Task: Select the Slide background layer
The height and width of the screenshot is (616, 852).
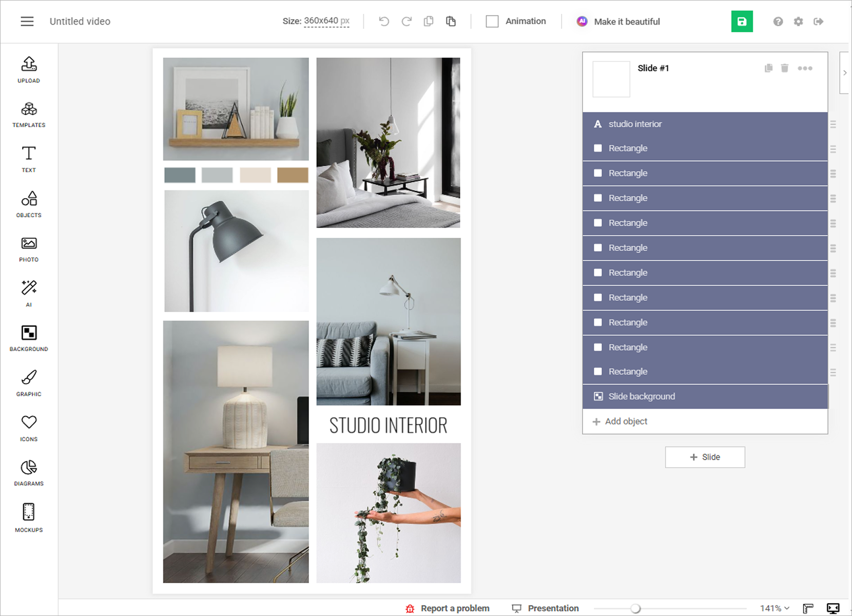Action: coord(705,396)
